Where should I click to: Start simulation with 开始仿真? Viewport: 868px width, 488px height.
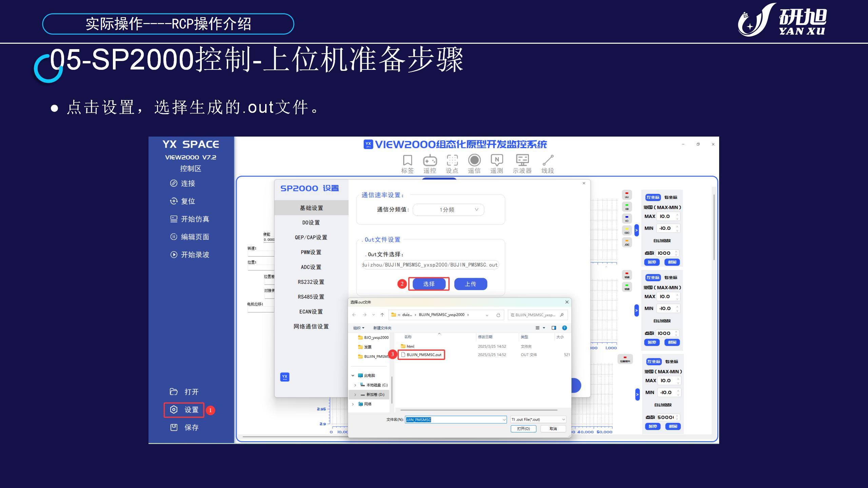[190, 219]
